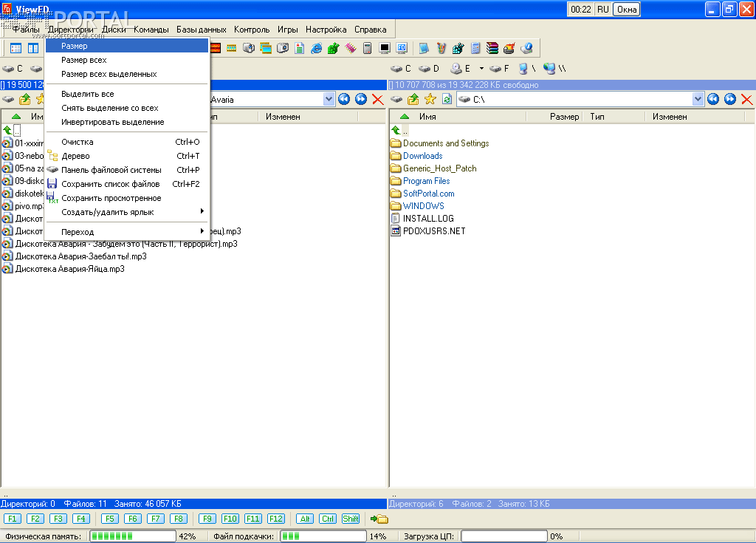Click the blue notebook toolbar icon

(x=424, y=48)
